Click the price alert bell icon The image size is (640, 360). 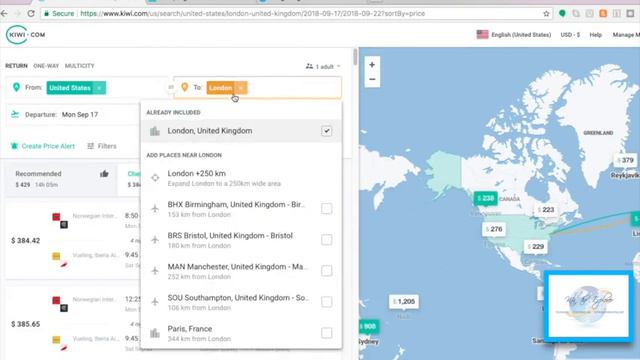14,146
